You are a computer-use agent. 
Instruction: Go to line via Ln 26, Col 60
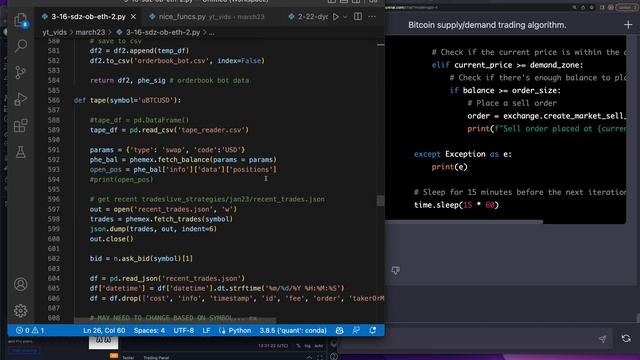point(104,330)
